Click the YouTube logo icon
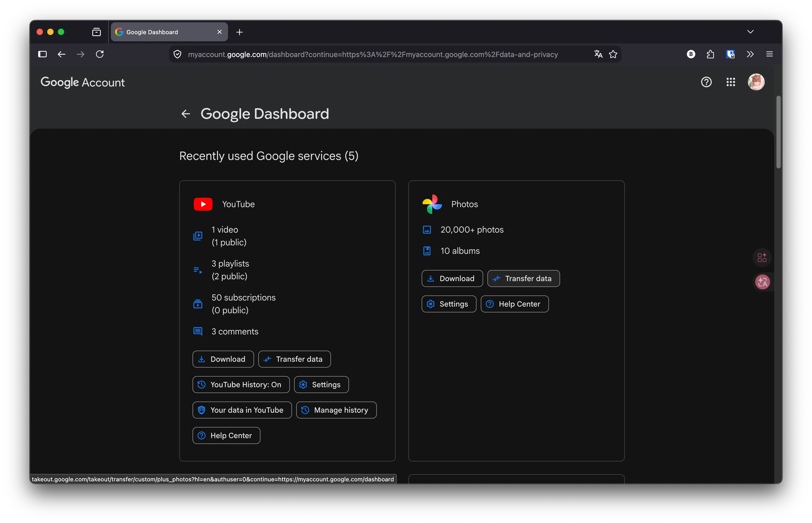 tap(203, 204)
